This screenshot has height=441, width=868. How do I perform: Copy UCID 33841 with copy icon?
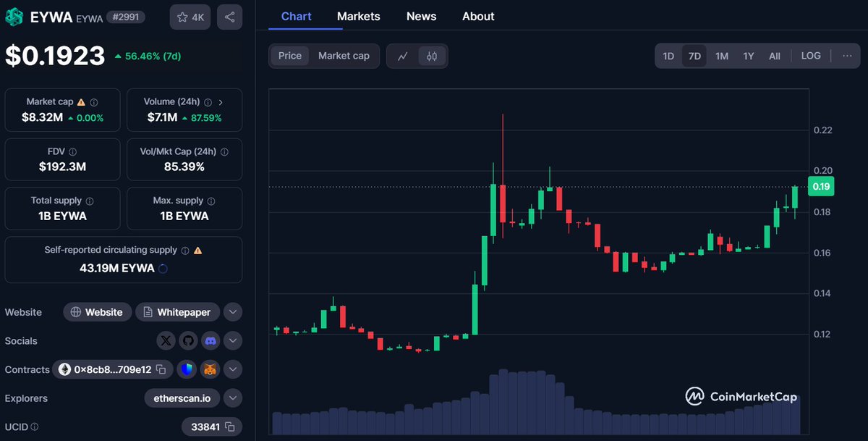[x=229, y=427]
